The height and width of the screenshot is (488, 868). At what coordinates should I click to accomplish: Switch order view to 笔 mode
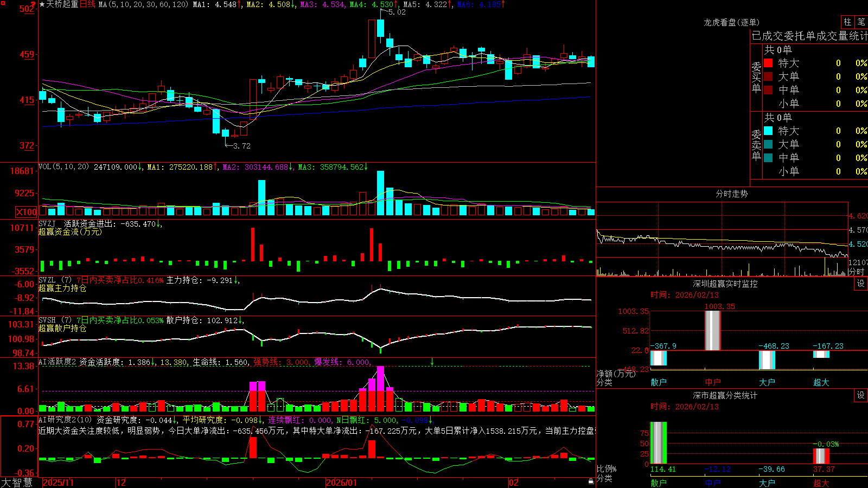pyautogui.click(x=861, y=22)
